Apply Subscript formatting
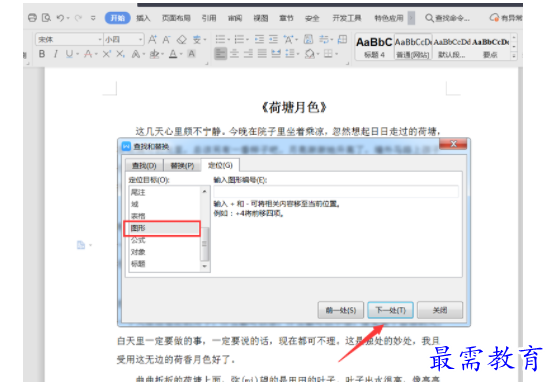Viewport: 551px width, 390px height. tap(120, 54)
